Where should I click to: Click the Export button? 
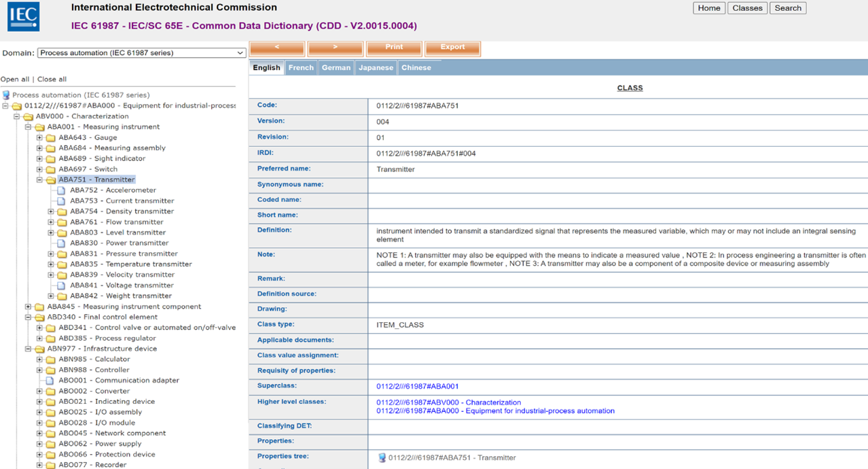click(453, 48)
